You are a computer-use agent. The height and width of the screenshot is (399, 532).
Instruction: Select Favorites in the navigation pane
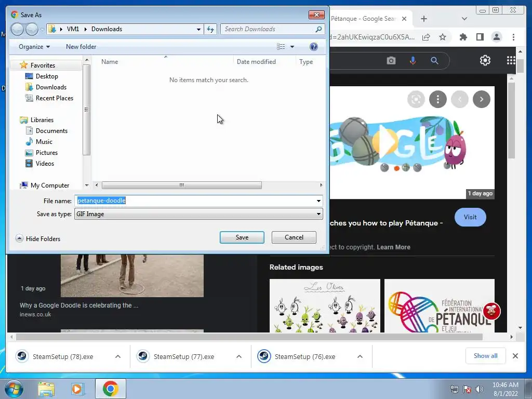[43, 65]
